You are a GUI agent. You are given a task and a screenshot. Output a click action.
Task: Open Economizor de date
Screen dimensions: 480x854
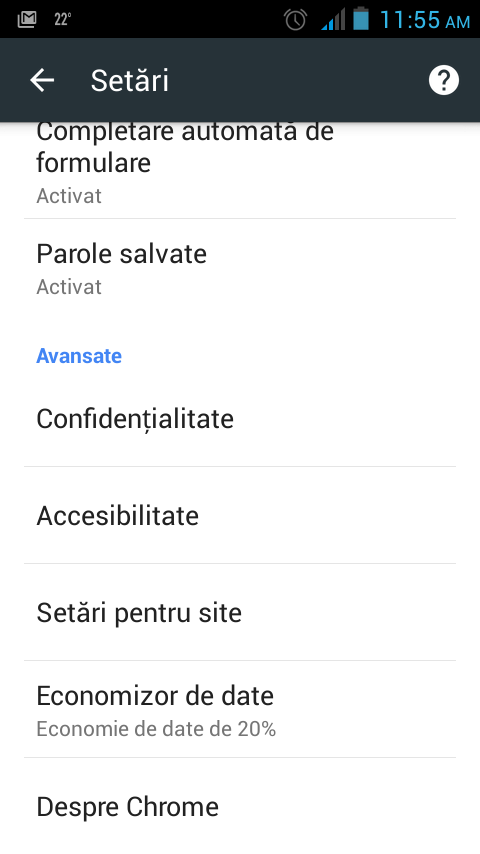pyautogui.click(x=240, y=709)
